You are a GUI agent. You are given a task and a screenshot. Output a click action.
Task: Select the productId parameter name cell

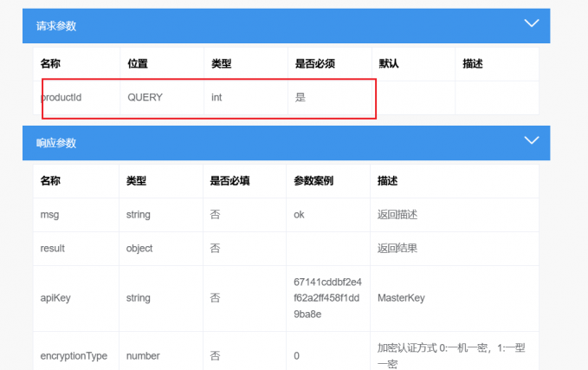[x=61, y=98]
